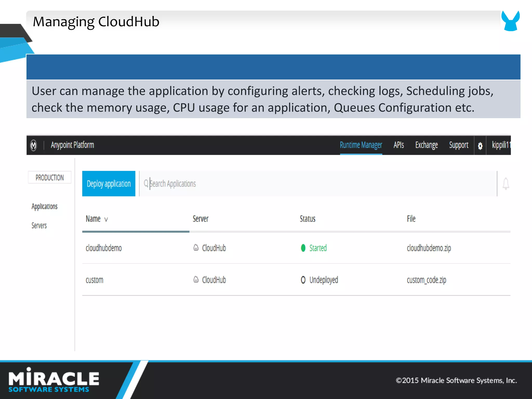Click the Miracle Software Systems logo
Viewport: 532px width, 399px height.
(54, 380)
